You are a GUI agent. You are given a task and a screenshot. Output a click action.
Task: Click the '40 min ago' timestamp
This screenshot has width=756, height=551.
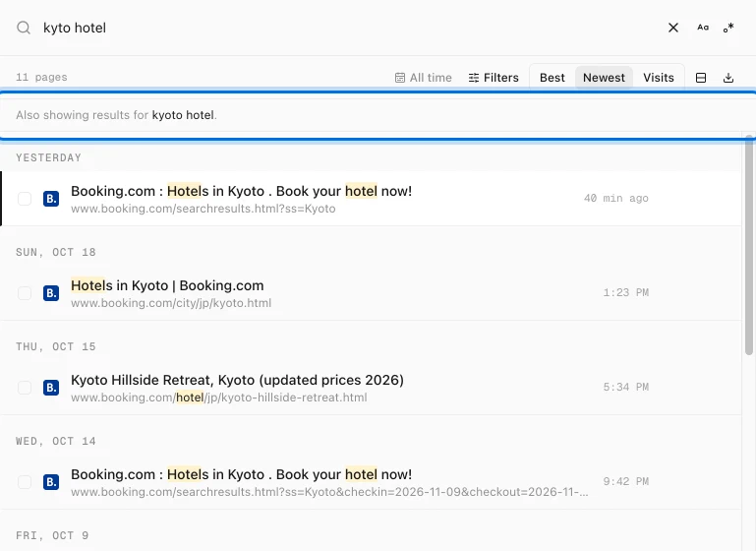(615, 199)
